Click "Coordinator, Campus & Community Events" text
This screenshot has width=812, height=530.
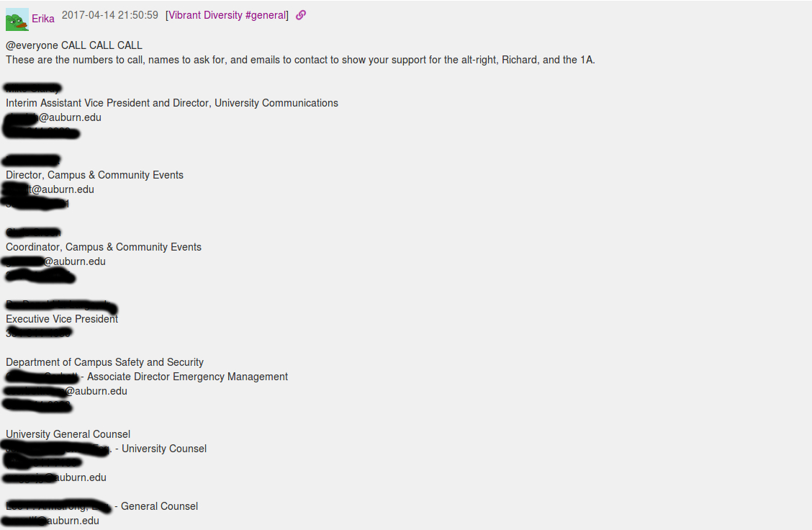click(x=104, y=247)
